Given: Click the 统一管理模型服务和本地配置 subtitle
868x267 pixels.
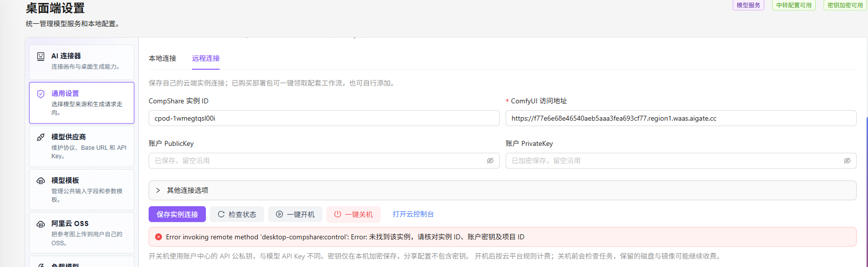Looking at the screenshot, I should (73, 23).
